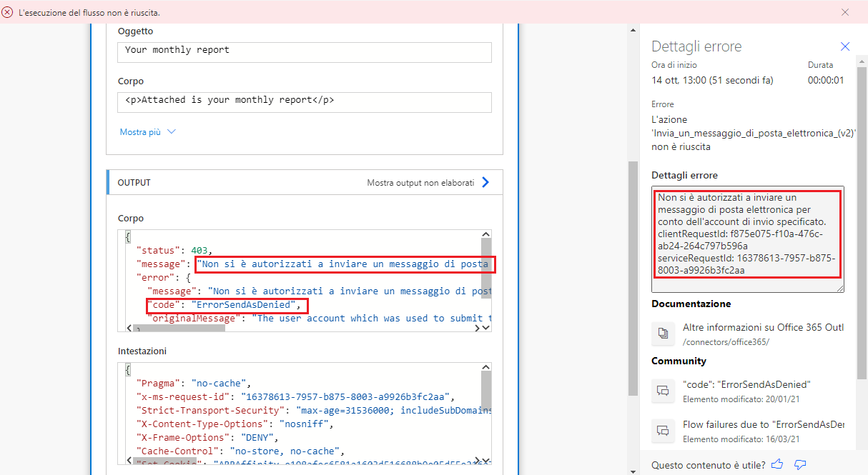Click the Intestazioni label

[142, 351]
